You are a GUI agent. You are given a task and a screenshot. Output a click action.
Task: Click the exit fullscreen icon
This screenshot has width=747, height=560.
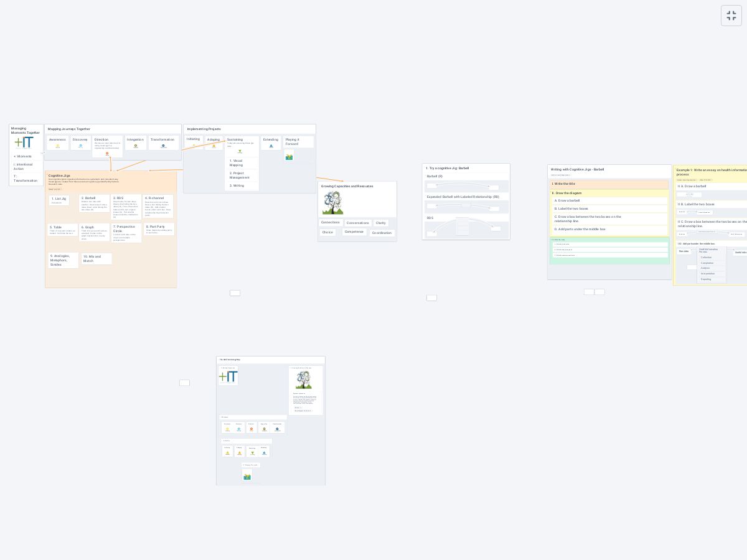pos(731,16)
